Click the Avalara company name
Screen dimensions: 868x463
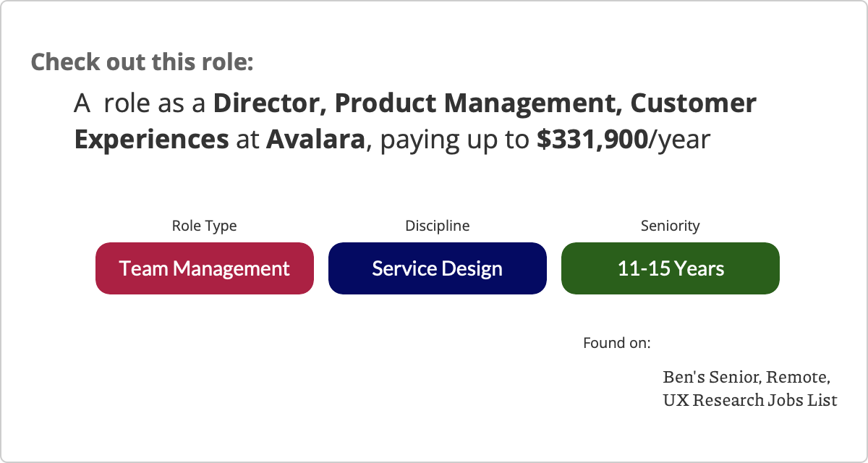point(315,139)
